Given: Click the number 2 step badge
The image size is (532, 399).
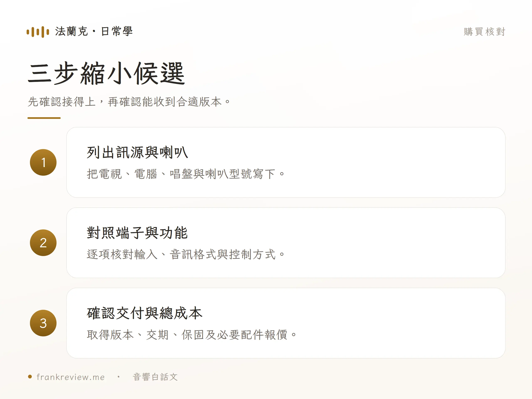Looking at the screenshot, I should point(43,243).
